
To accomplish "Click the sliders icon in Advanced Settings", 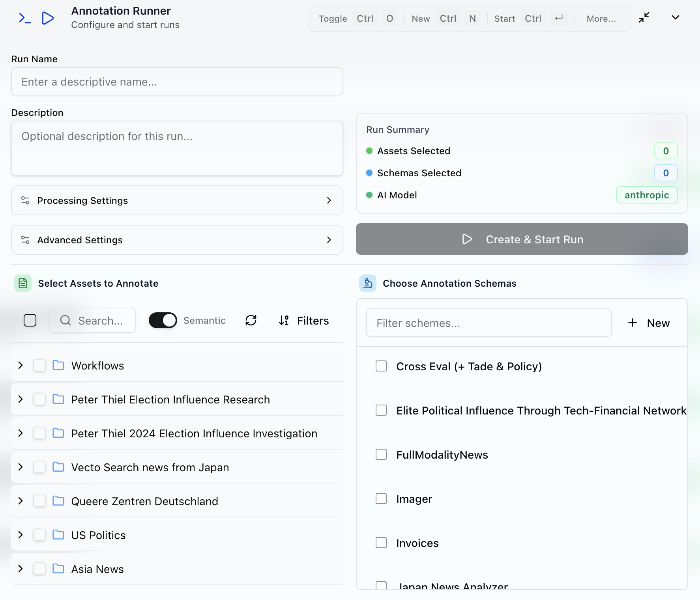I will (25, 240).
